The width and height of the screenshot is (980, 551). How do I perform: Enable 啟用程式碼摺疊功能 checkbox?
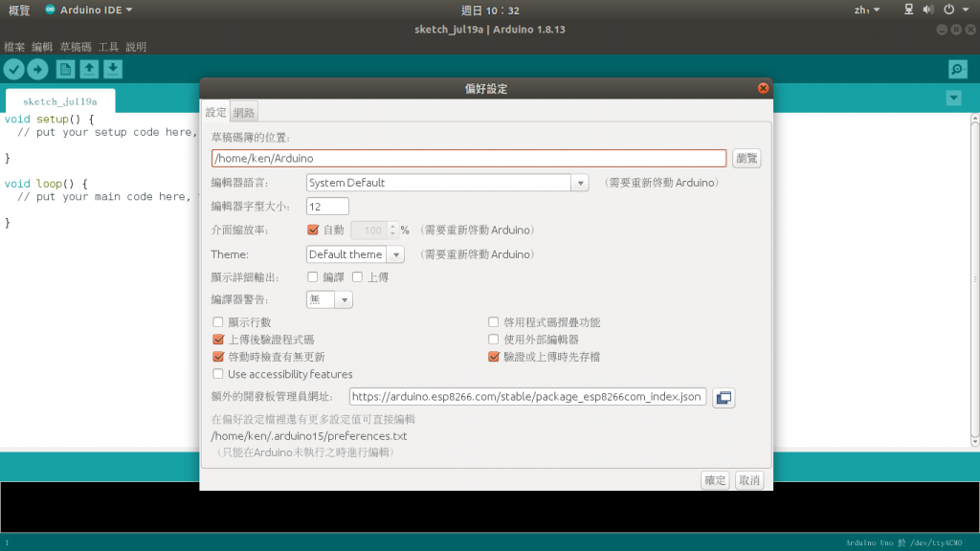click(x=493, y=322)
